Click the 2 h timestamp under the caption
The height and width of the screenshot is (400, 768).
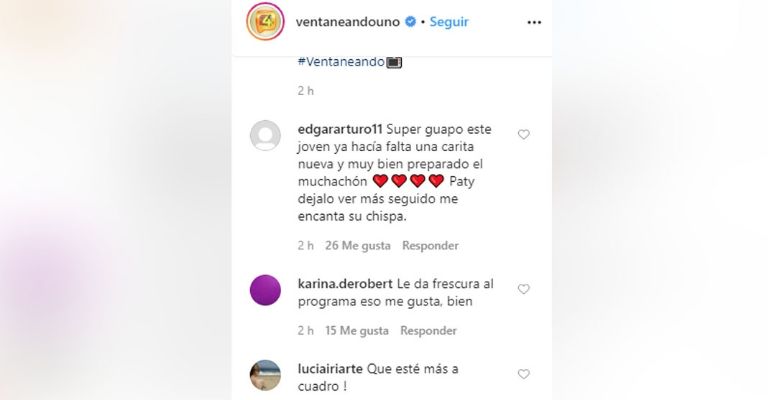[306, 91]
